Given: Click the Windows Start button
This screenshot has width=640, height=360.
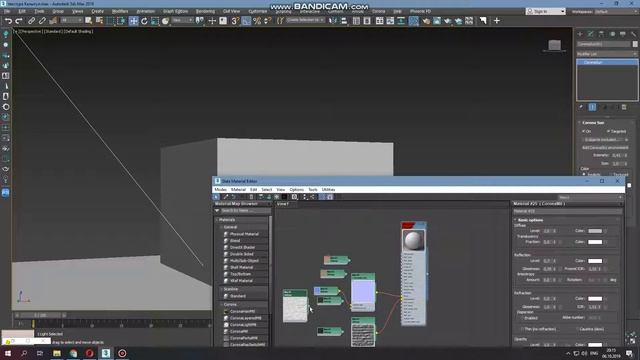Looking at the screenshot, I should click(8, 353).
